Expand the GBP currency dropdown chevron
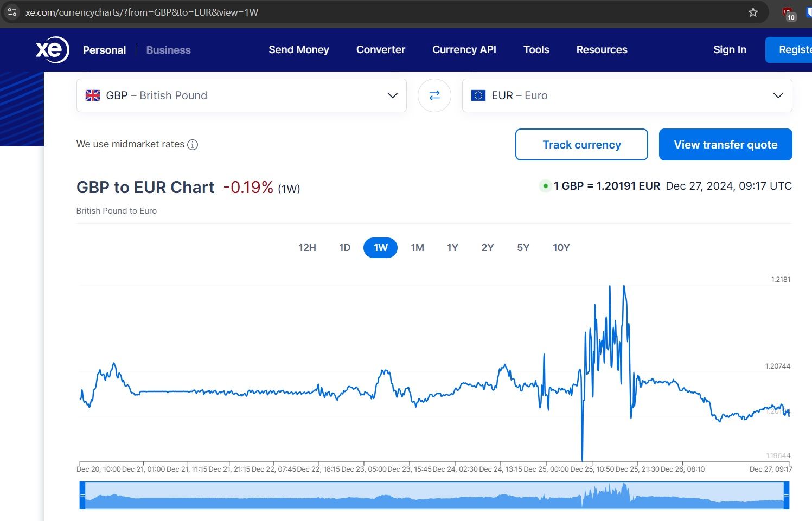 [x=392, y=95]
